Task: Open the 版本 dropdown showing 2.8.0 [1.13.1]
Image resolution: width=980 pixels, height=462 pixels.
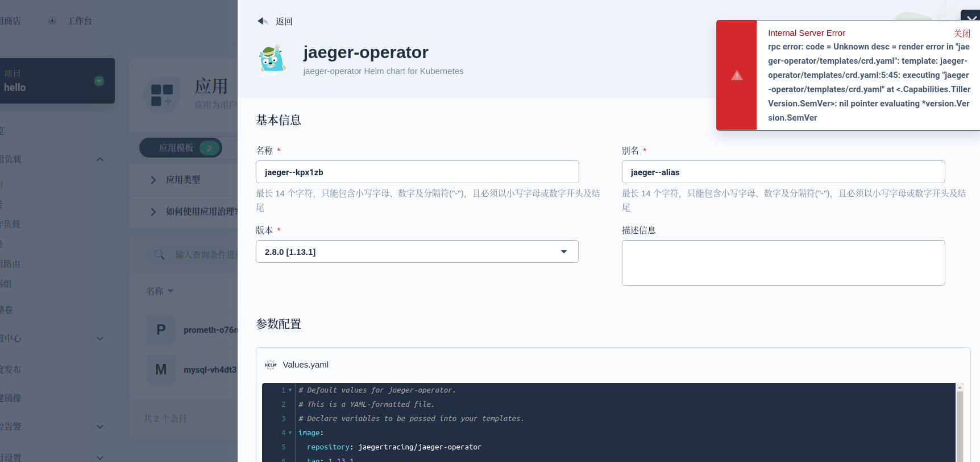Action: click(x=417, y=251)
